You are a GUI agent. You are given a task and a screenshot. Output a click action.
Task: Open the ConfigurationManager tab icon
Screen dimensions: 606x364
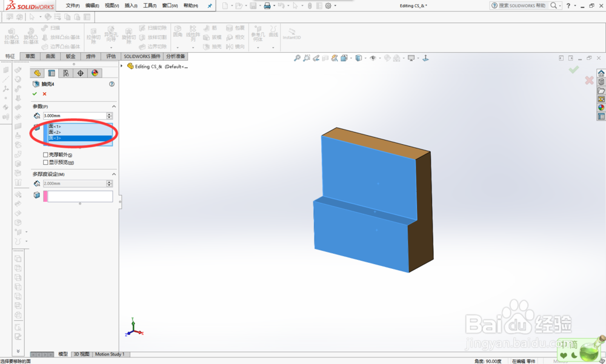[65, 73]
